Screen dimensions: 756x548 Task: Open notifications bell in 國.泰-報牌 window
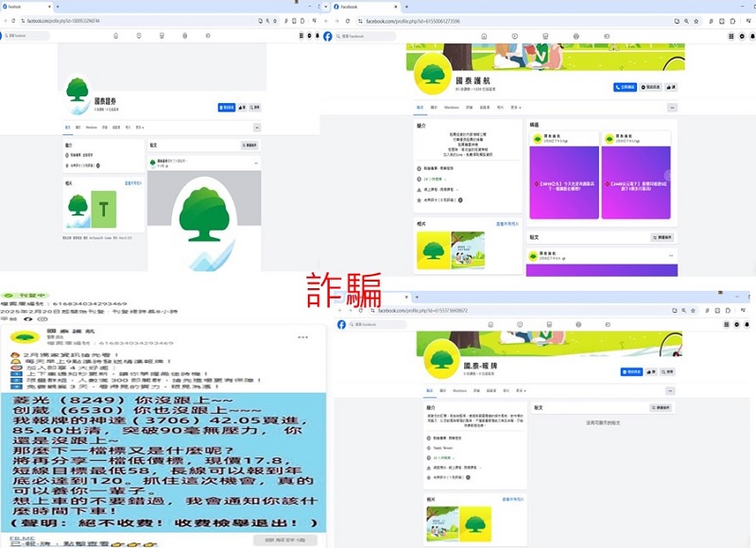[747, 325]
